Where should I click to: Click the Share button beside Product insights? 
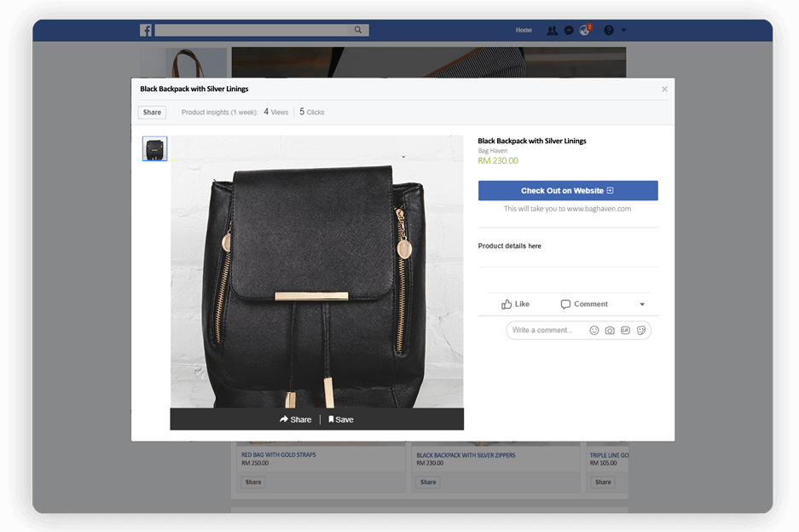pyautogui.click(x=152, y=112)
